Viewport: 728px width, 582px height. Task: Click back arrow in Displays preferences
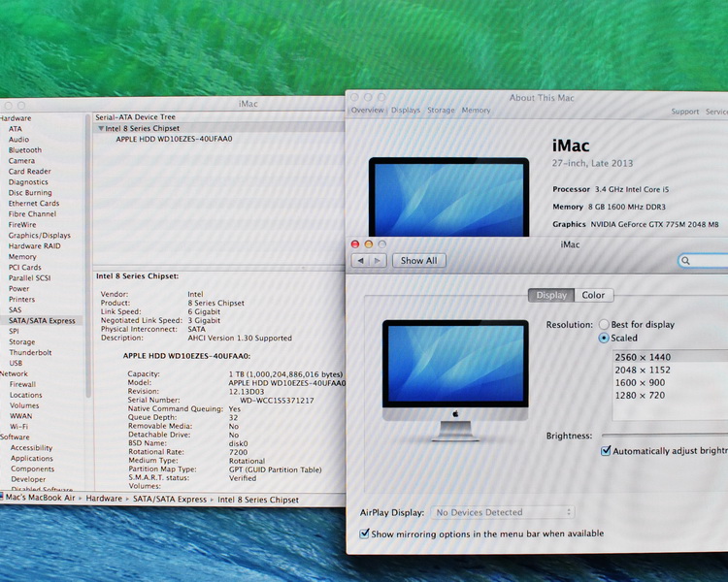[x=360, y=261]
